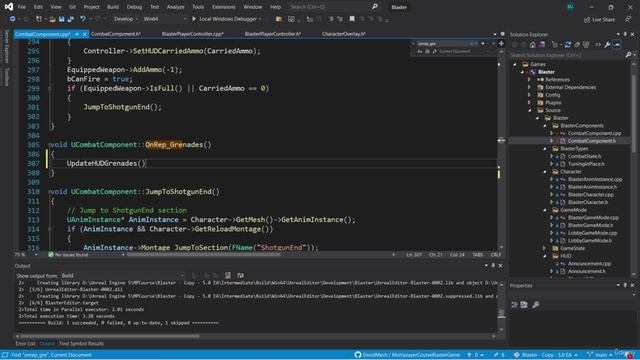The image size is (640, 360).
Task: Switch to BlasterPlayerController.cpp tab
Action: (x=193, y=34)
